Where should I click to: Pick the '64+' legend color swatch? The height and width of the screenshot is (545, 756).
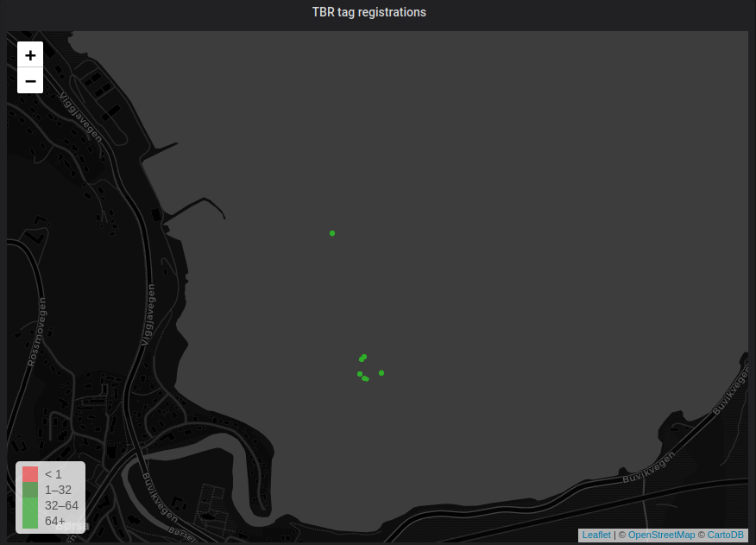[30, 521]
